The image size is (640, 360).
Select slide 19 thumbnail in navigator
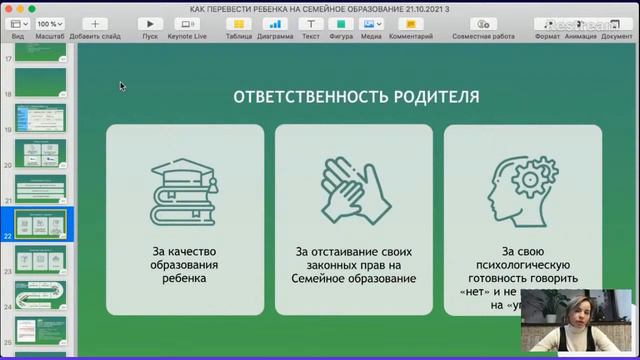tap(40, 118)
